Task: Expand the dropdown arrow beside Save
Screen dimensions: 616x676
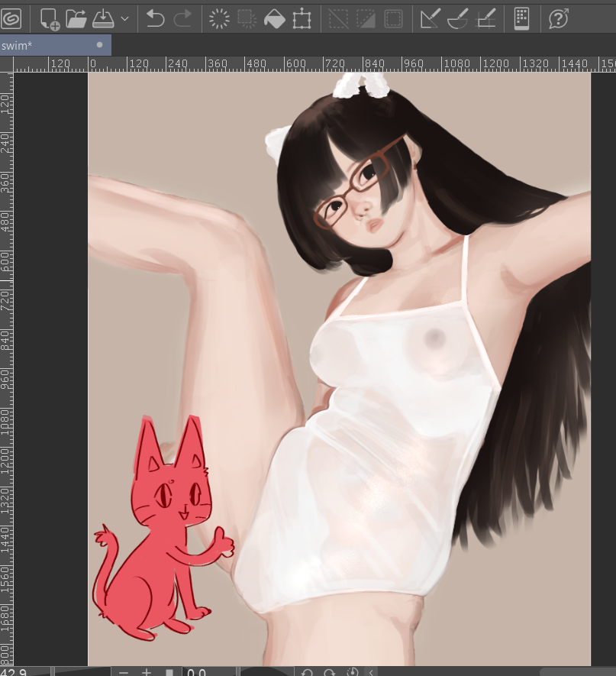Action: click(124, 18)
